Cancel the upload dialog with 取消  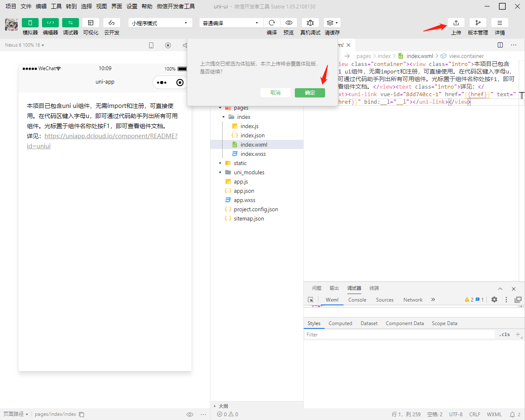click(276, 93)
